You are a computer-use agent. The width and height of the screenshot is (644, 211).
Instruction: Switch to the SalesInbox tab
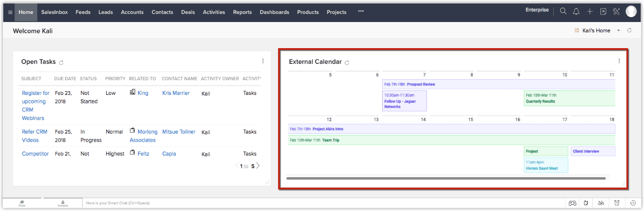54,12
